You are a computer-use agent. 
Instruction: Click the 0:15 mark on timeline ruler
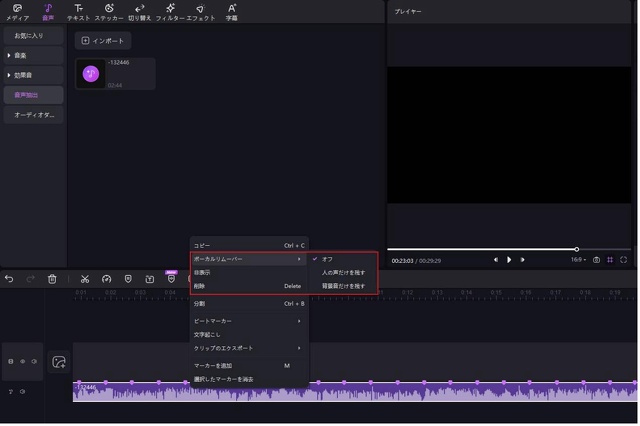(497, 293)
